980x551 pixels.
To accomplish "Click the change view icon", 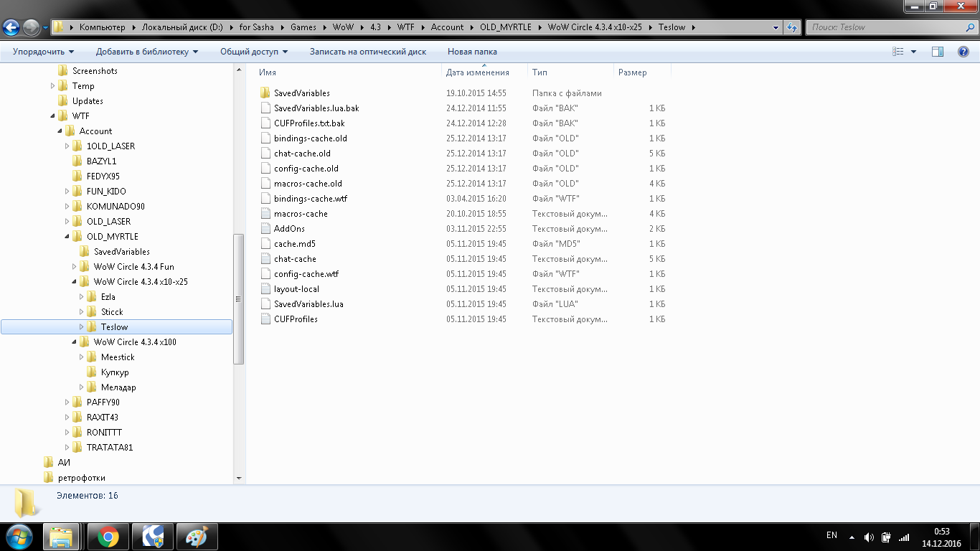I will [x=897, y=52].
